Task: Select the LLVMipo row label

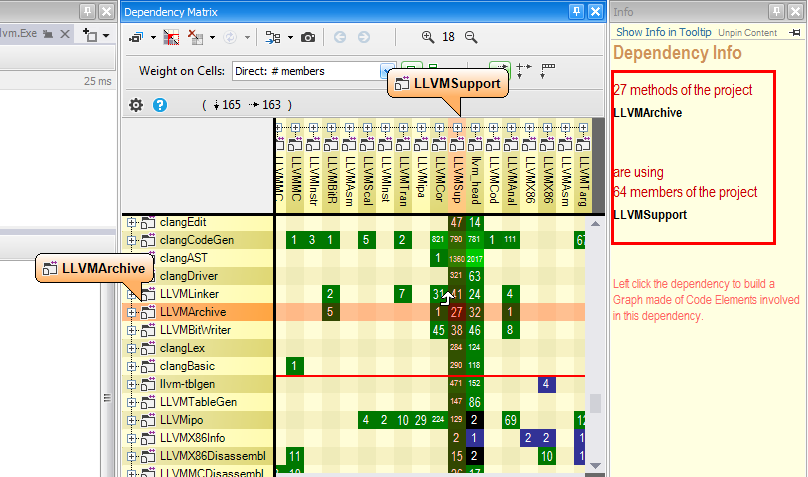Action: click(x=181, y=420)
